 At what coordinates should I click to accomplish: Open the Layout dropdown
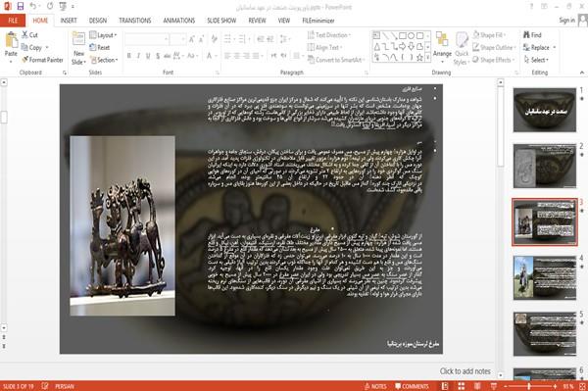(x=103, y=35)
